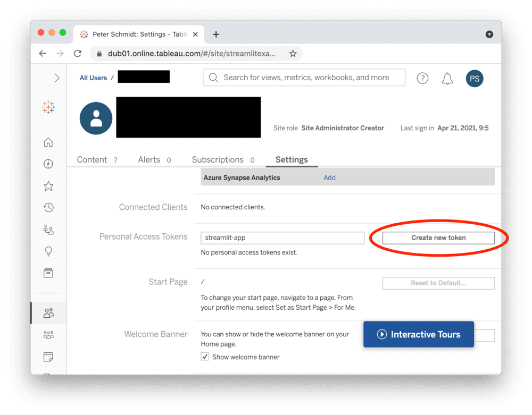
Task: Click the Create new token button
Action: tap(438, 238)
